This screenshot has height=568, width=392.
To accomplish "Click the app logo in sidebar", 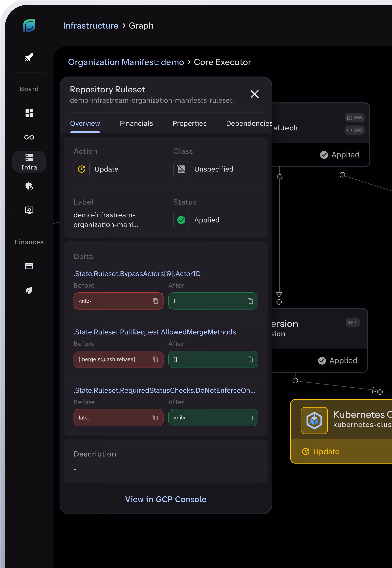I will point(29,26).
